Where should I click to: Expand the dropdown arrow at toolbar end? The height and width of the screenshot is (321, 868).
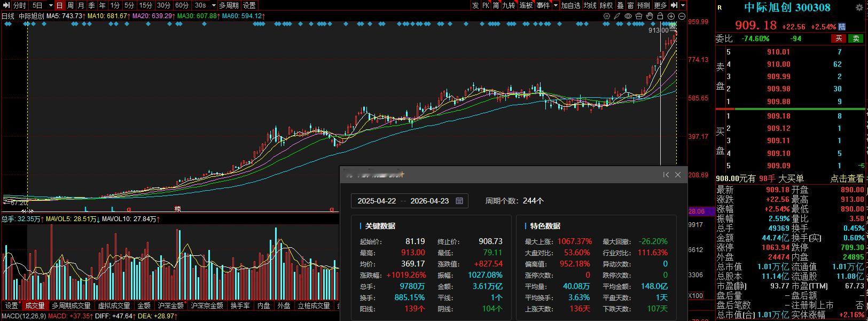tap(683, 5)
